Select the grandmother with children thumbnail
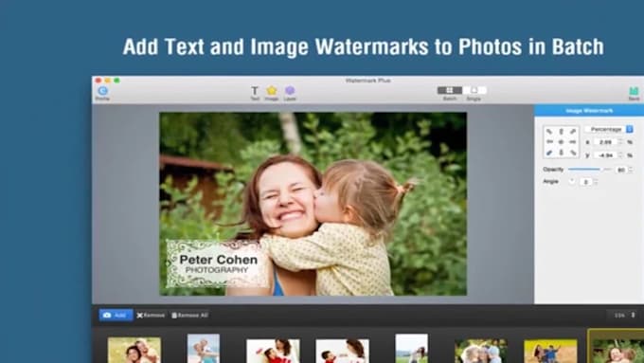The width and height of the screenshot is (644, 363). click(x=481, y=351)
